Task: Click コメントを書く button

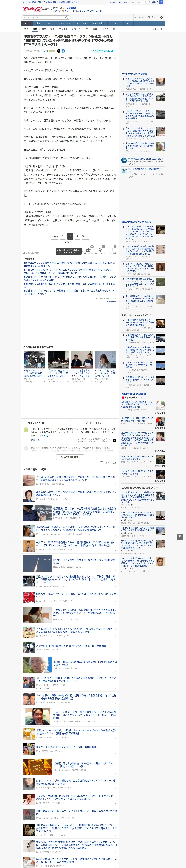Action: pyautogui.click(x=93, y=423)
